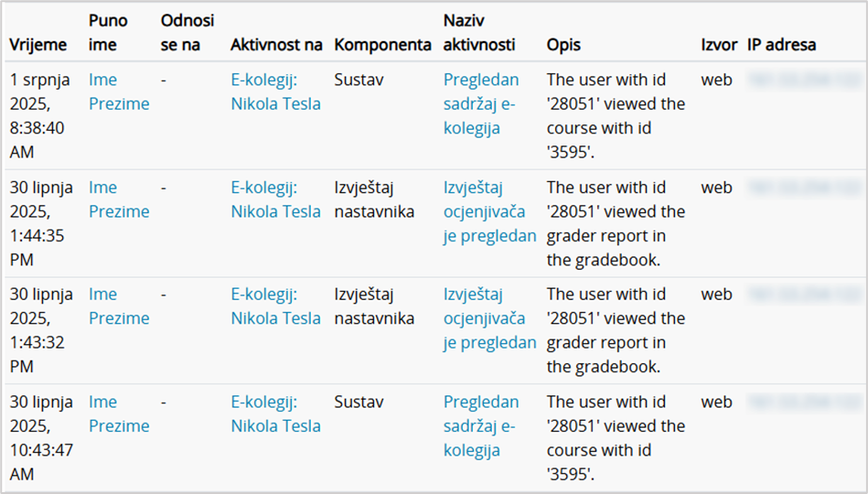Click Pregledan sadržaj e-kolegija in 8:38:40 AM row
Image resolution: width=868 pixels, height=494 pixels.
480,103
